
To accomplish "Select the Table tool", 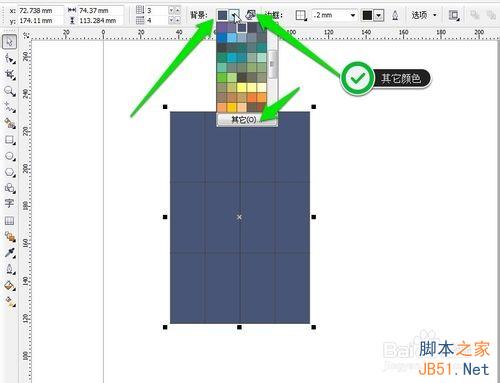I will pos(9,221).
